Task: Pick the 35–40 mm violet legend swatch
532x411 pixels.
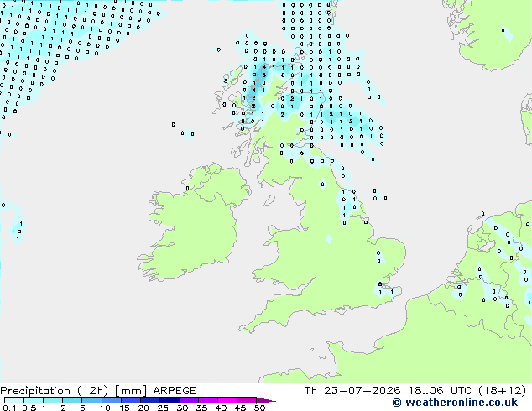Action: tap(208, 400)
